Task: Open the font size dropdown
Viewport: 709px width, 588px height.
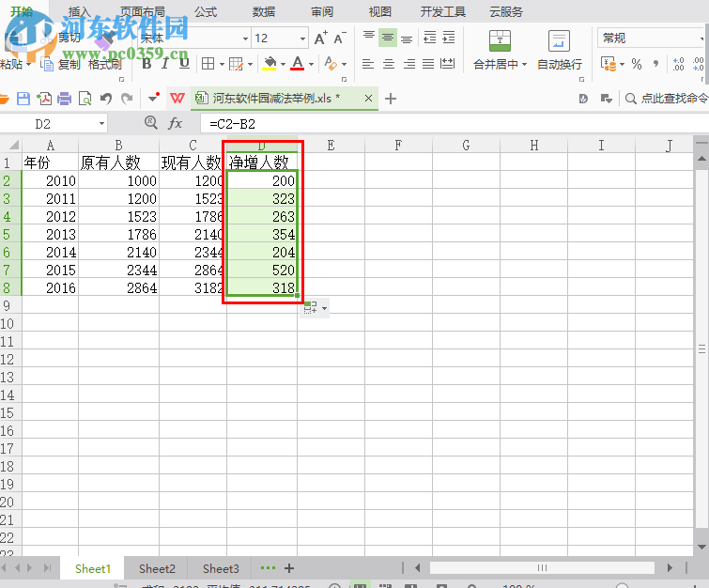Action: coord(302,39)
